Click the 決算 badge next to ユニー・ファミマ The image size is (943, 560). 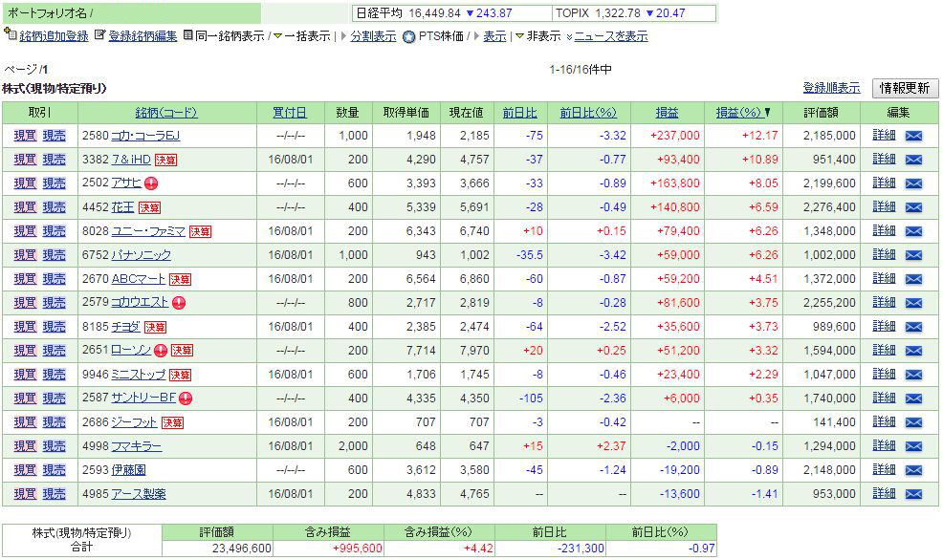click(x=200, y=231)
